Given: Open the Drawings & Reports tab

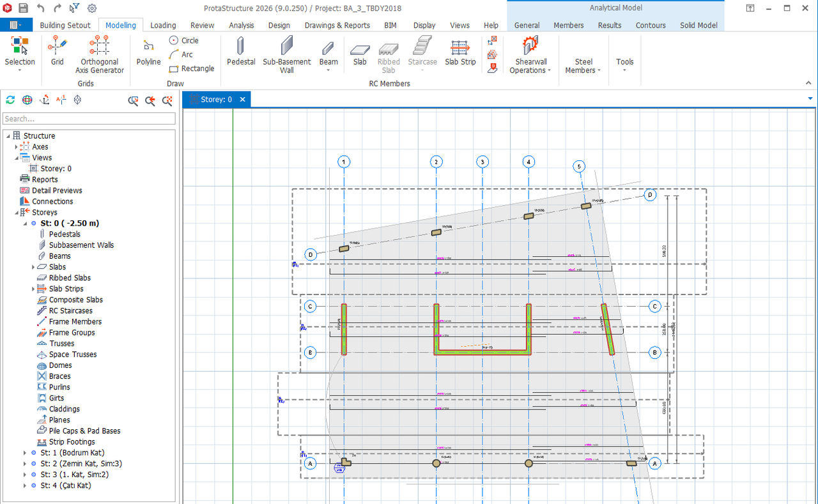Looking at the screenshot, I should [x=337, y=26].
